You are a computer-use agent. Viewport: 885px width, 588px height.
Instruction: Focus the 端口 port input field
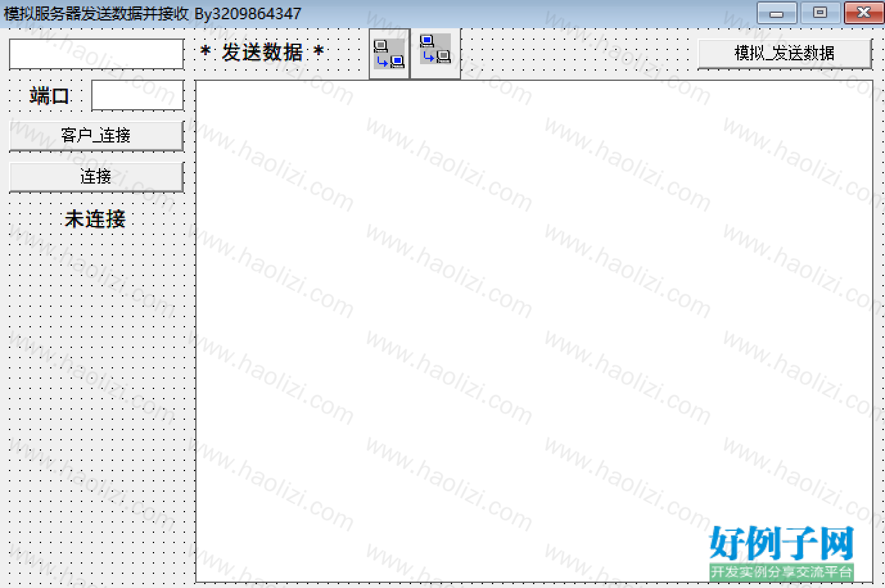(137, 95)
